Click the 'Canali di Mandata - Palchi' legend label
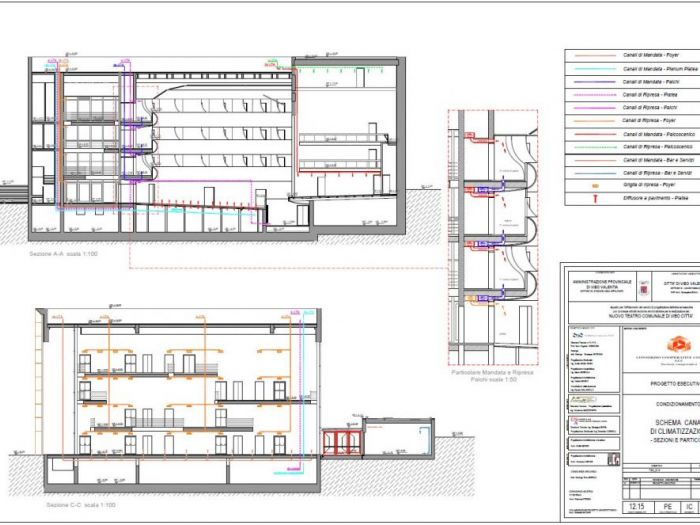 click(x=651, y=82)
